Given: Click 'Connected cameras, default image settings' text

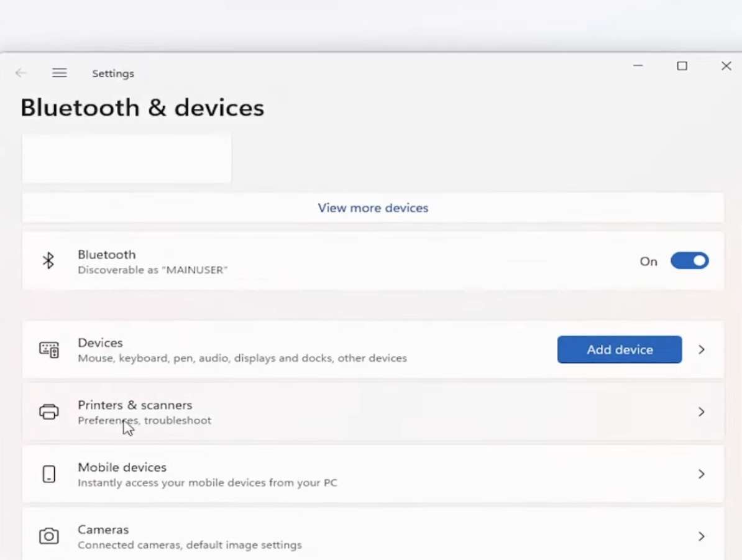Looking at the screenshot, I should coord(190,545).
